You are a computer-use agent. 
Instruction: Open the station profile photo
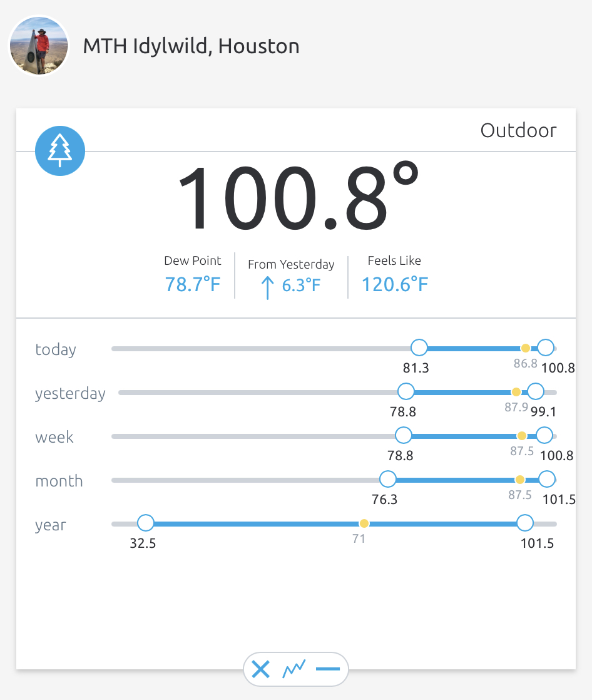pos(38,46)
